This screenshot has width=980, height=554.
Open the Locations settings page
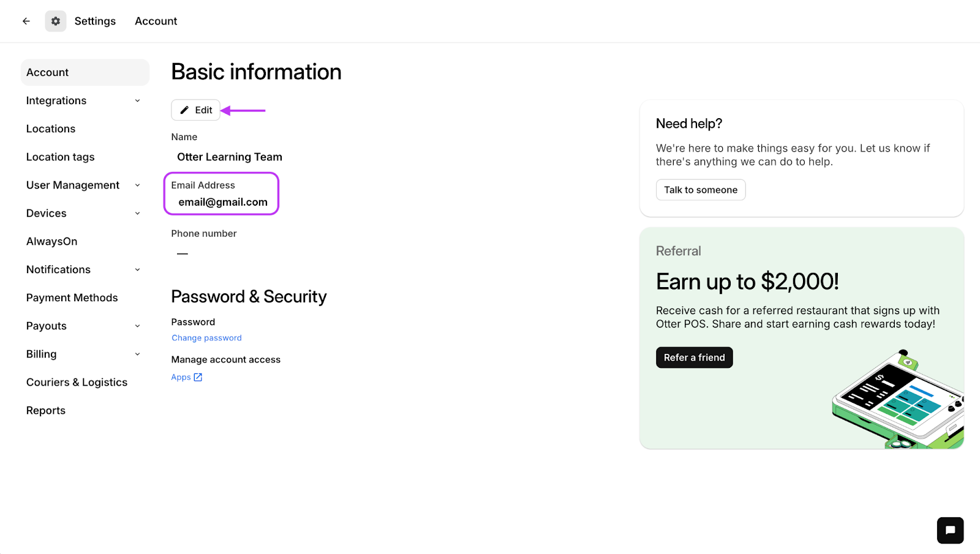coord(51,129)
